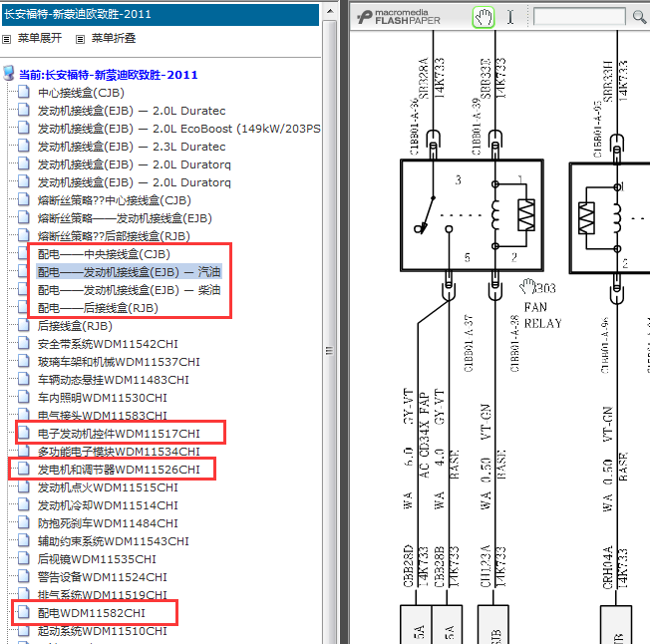The width and height of the screenshot is (650, 644).
Task: Click page icon beside 电子发动机控件WDM11517CHI
Action: click(x=24, y=433)
